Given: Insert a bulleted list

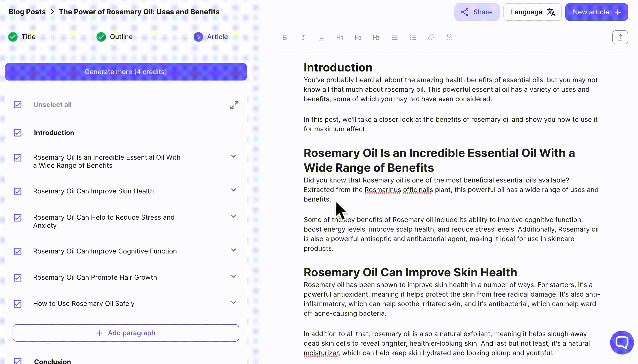Looking at the screenshot, I should click(x=395, y=37).
